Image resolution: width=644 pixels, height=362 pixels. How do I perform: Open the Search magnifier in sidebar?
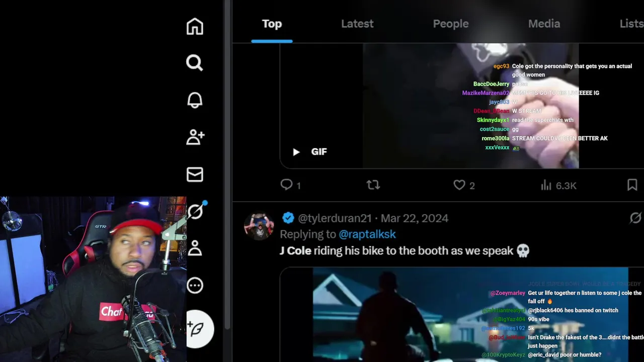(x=195, y=63)
